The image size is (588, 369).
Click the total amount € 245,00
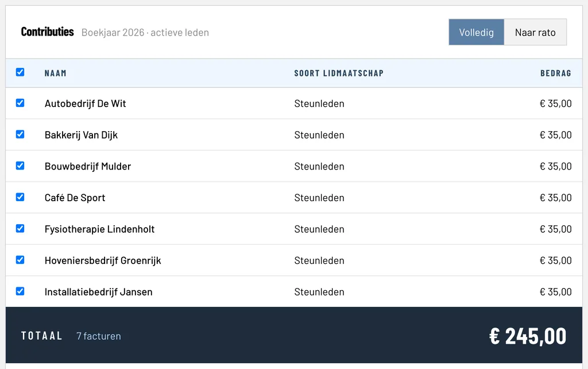click(x=528, y=336)
